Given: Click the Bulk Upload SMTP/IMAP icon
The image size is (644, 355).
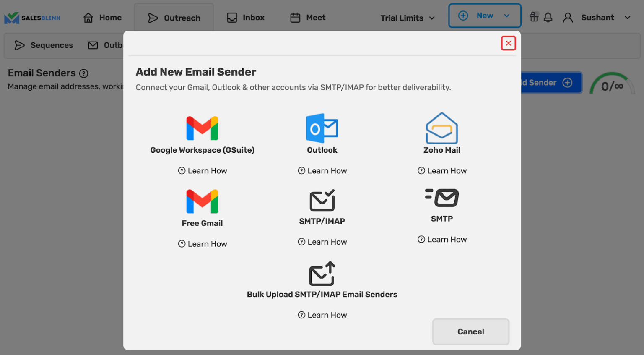Looking at the screenshot, I should click(x=322, y=274).
